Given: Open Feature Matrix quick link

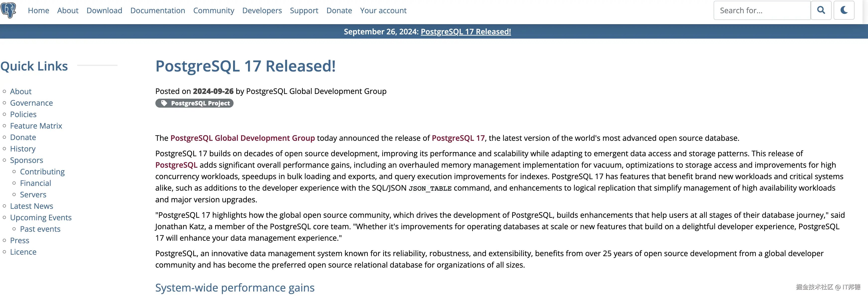Looking at the screenshot, I should pyautogui.click(x=36, y=126).
